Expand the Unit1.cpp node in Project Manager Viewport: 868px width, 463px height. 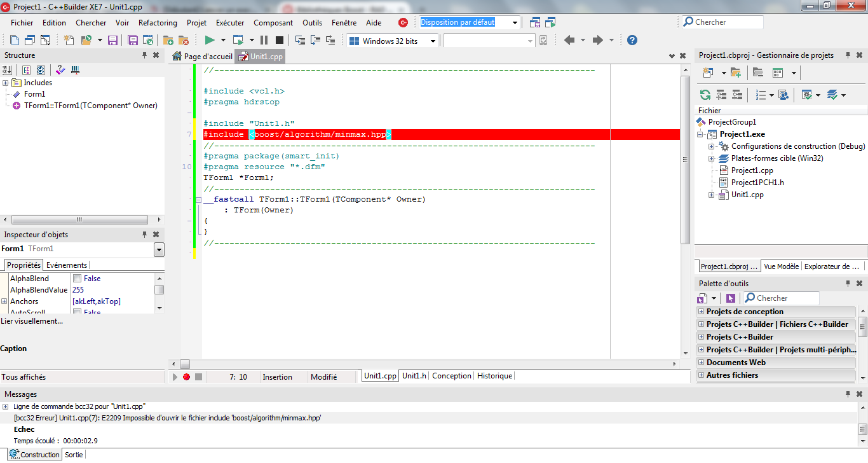click(712, 195)
